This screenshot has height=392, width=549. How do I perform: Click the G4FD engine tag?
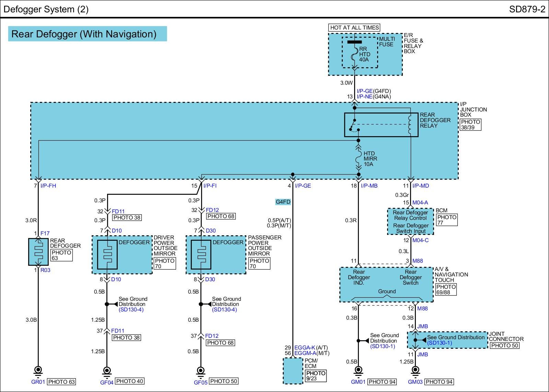[x=283, y=202]
